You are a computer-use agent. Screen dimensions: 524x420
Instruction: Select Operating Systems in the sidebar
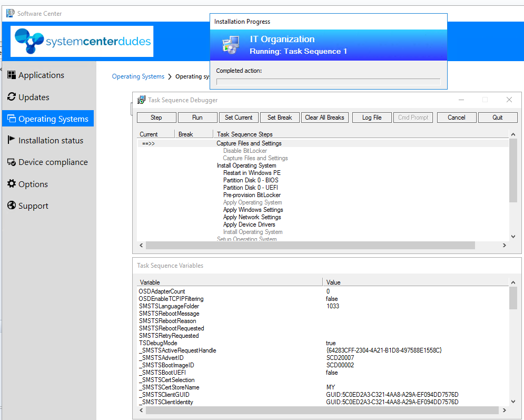(48, 119)
